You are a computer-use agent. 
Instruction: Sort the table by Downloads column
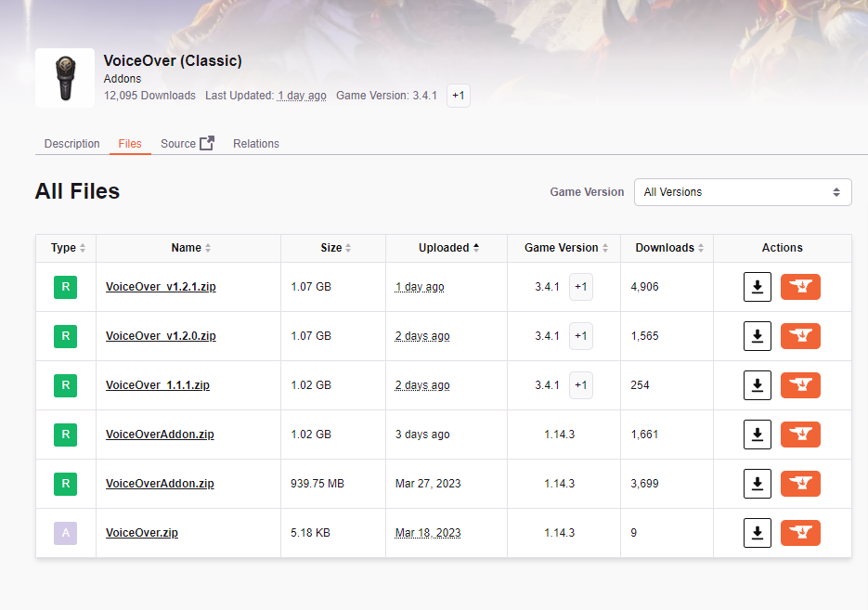tap(670, 248)
